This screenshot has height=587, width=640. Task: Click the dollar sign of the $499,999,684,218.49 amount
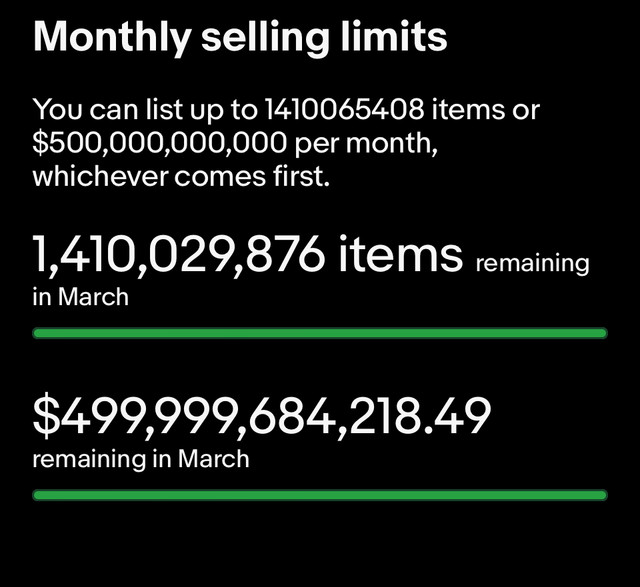point(45,416)
